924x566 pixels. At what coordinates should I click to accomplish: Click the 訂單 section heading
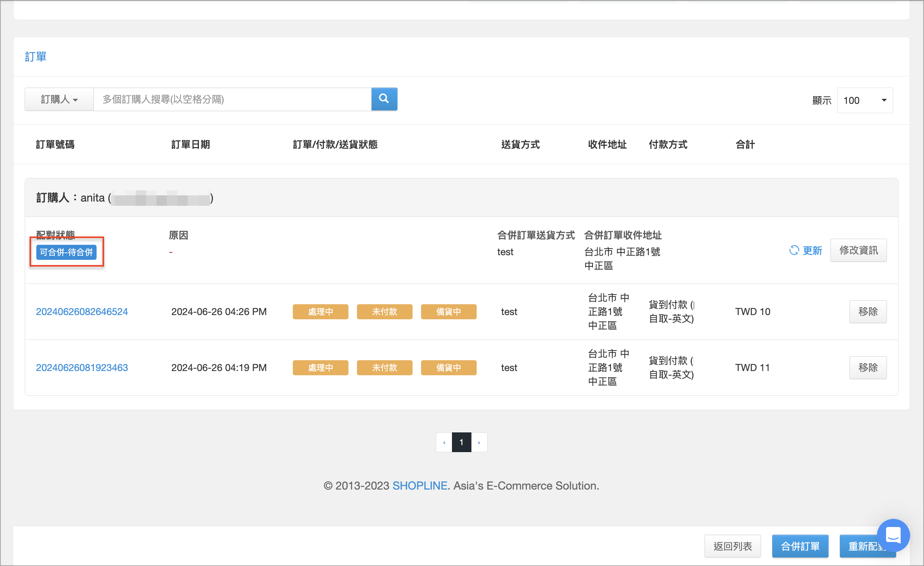36,57
